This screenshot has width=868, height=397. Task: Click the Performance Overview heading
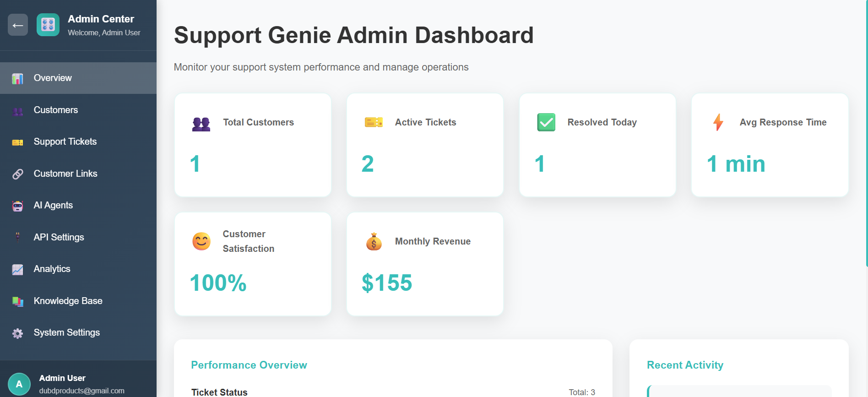click(x=249, y=365)
